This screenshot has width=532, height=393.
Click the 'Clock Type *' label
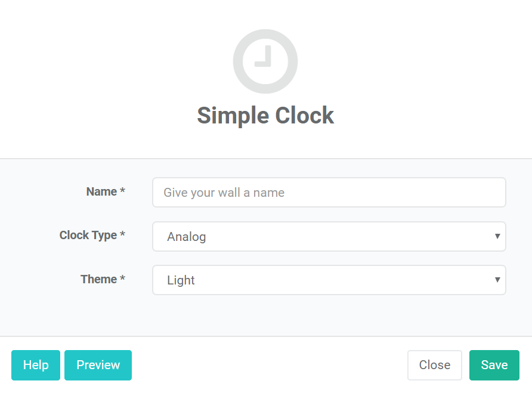click(x=92, y=235)
